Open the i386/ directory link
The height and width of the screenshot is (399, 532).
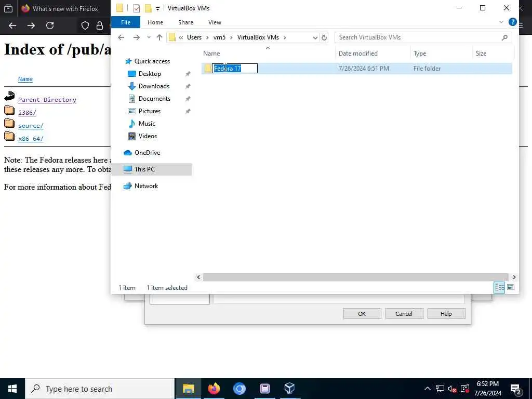27,113
